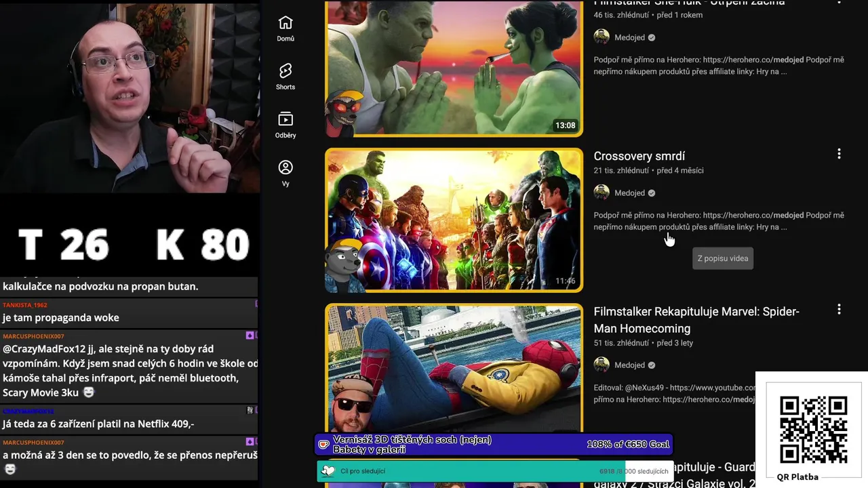The image size is (868, 488).
Task: Go to Domů in YouTube sidebar
Action: [x=285, y=28]
